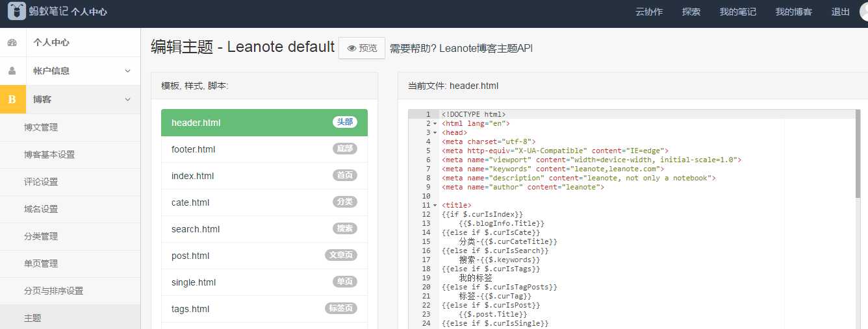
Task: Click the code editor vertical scrollbar
Action: 858,153
